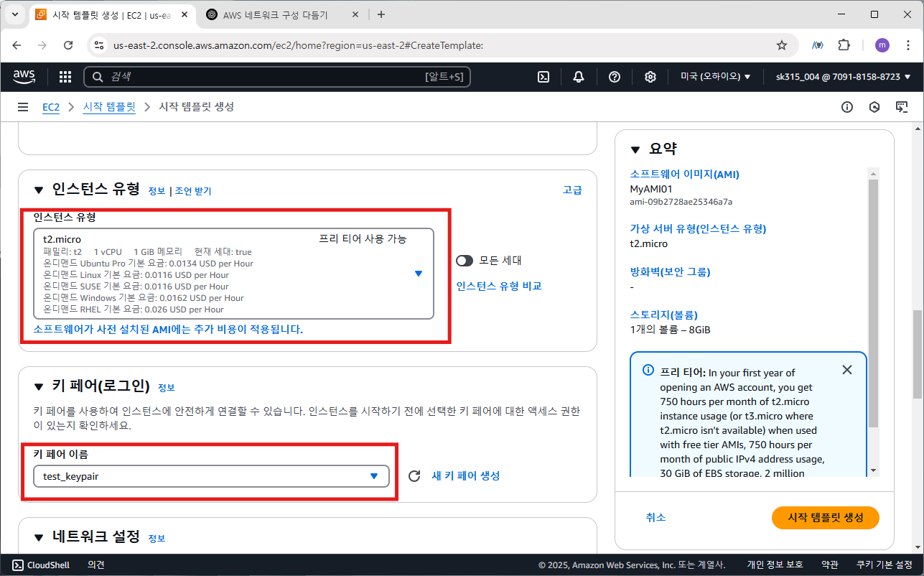Refresh the key pair list

click(x=414, y=476)
